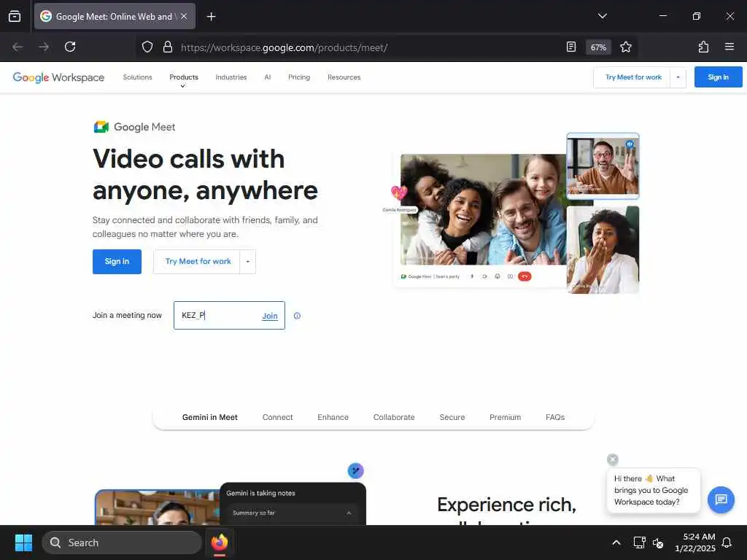Close the Google Meet browser tab
Viewport: 747px width, 560px height.
184,16
